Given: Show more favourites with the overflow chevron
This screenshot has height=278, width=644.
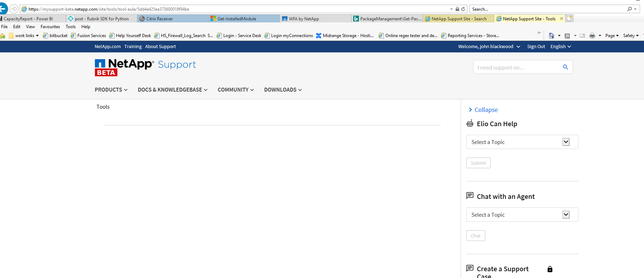Looking at the screenshot, I should pyautogui.click(x=539, y=33).
